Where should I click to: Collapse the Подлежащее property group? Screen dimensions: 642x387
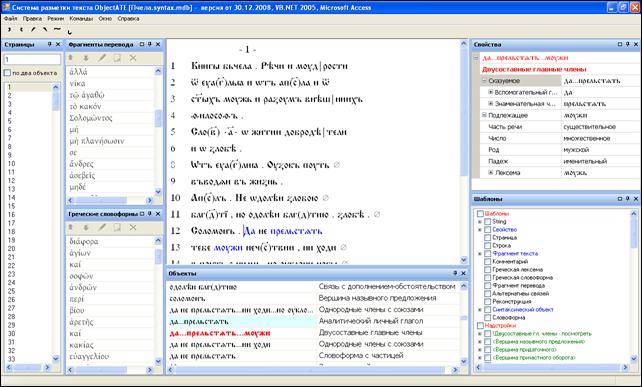pyautogui.click(x=484, y=115)
